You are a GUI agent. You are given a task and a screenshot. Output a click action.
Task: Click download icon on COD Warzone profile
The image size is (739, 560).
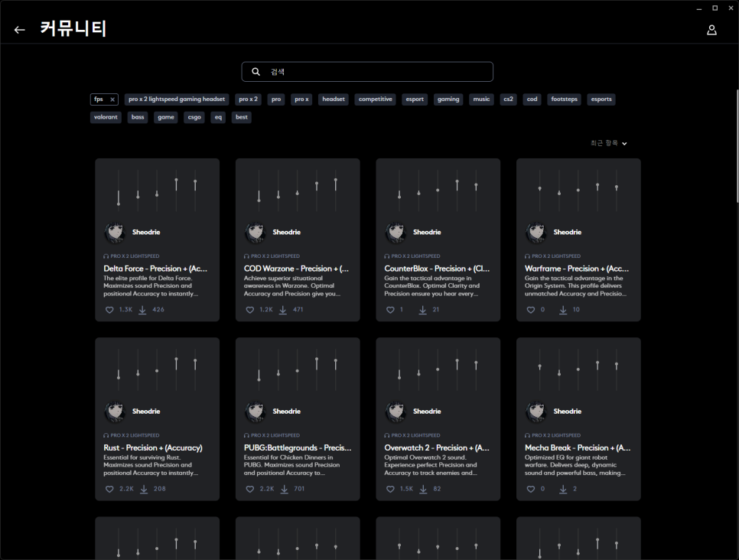[x=283, y=310]
